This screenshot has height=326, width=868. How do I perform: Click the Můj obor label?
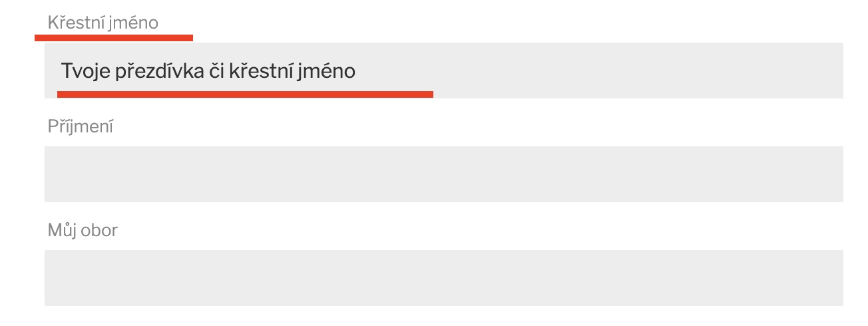[x=83, y=231]
